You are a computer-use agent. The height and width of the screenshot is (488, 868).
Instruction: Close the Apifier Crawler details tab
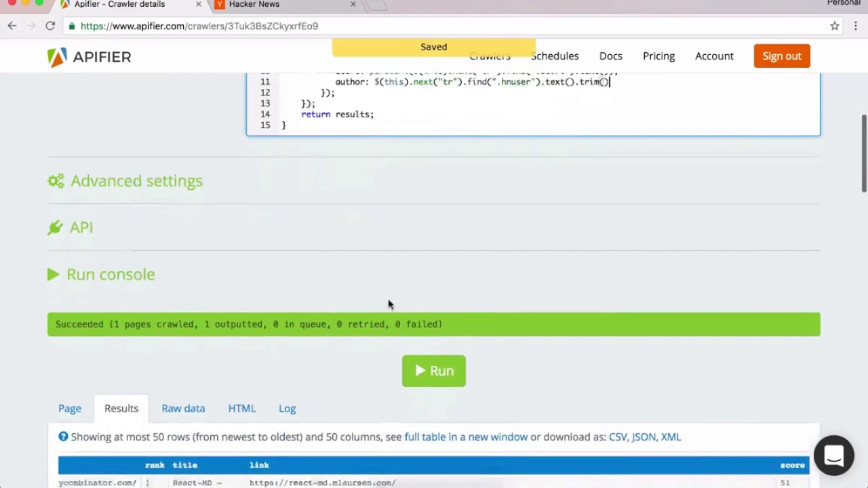(198, 4)
